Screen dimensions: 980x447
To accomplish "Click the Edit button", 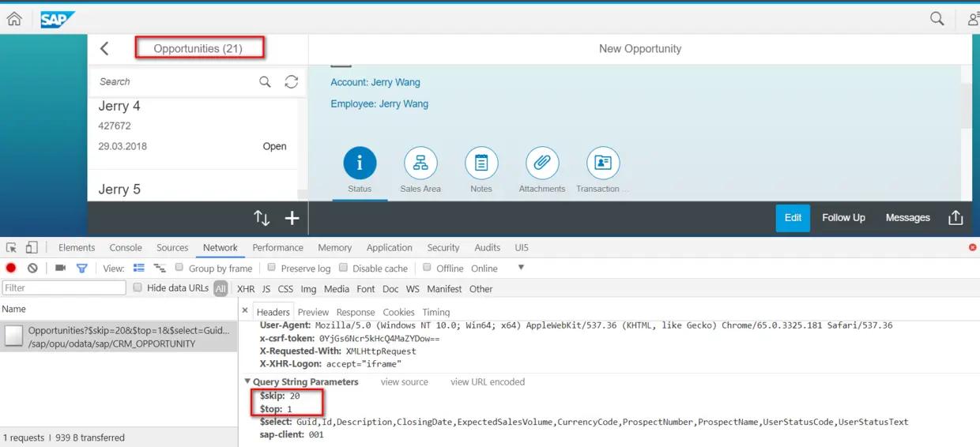I will [x=793, y=218].
